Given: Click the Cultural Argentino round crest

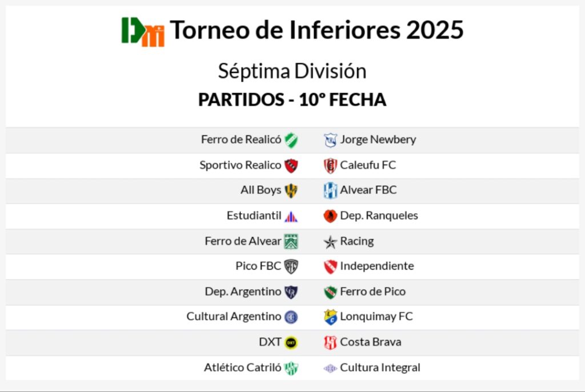Looking at the screenshot, I should pyautogui.click(x=291, y=317).
